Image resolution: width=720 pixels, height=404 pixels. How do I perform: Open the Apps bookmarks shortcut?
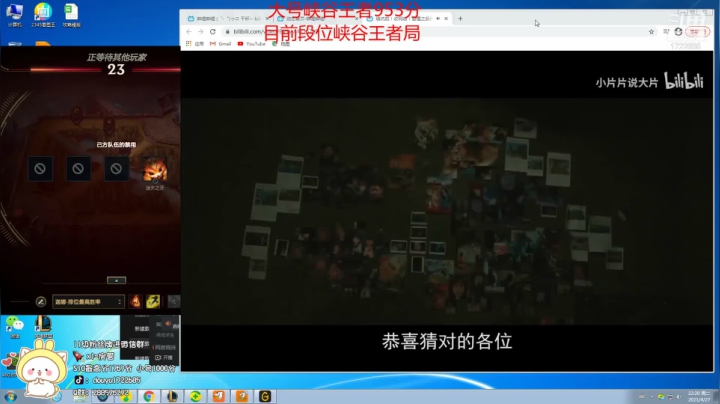point(195,44)
